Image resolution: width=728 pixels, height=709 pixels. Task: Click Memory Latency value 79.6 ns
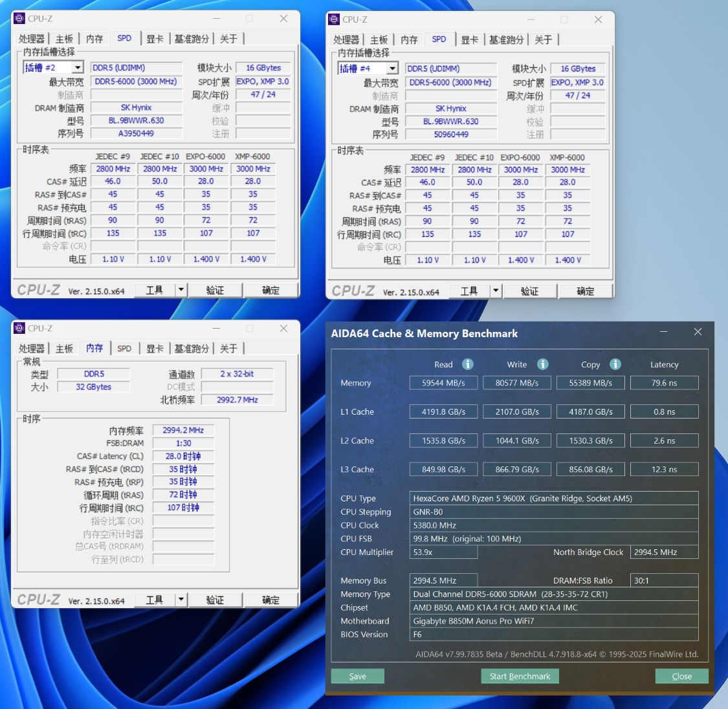664,383
